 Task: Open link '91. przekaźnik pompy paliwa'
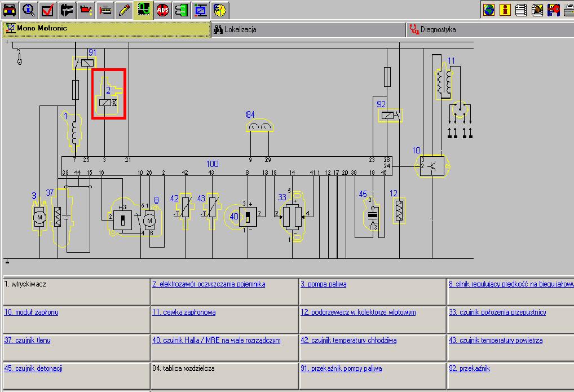point(341,368)
